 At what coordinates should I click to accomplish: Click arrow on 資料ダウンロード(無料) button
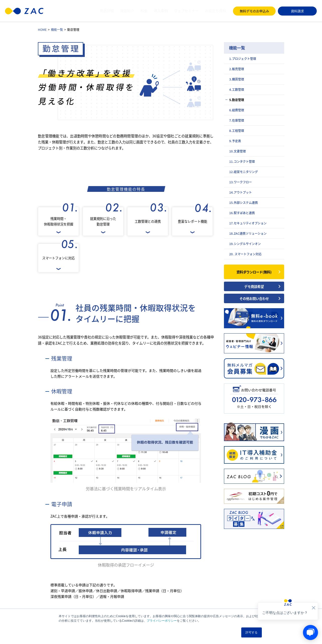279,272
